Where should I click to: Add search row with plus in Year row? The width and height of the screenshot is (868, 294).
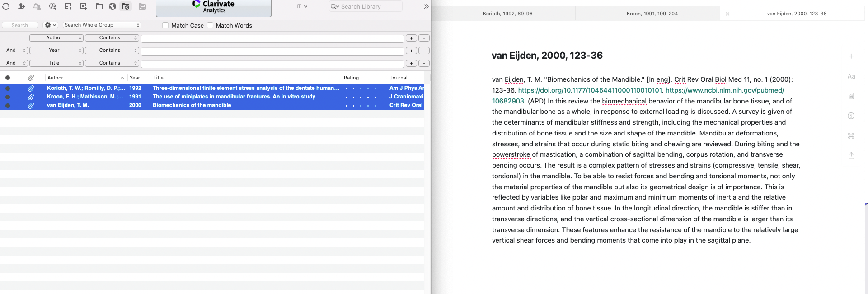[x=411, y=51]
